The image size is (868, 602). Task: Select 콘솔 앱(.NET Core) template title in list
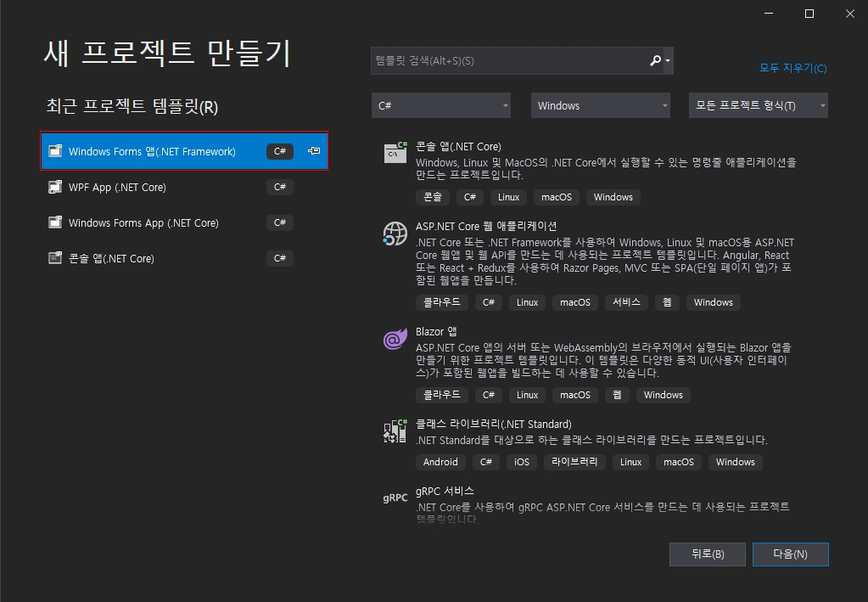click(458, 146)
